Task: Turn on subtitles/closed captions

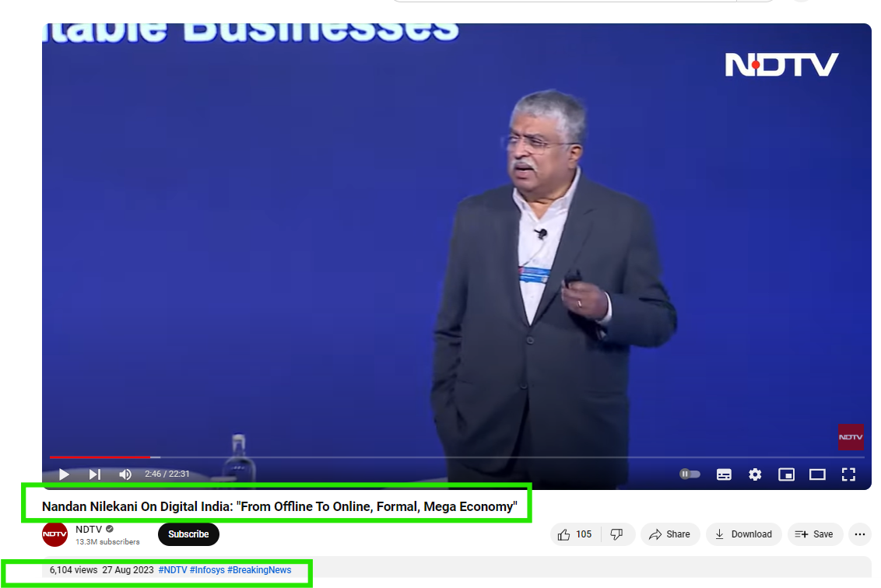Action: tap(724, 474)
